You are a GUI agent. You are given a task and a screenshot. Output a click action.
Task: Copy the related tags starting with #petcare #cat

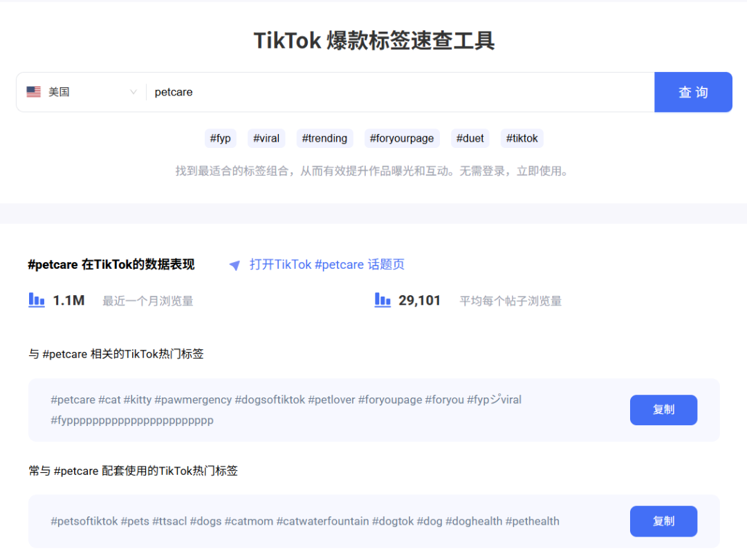[663, 409]
